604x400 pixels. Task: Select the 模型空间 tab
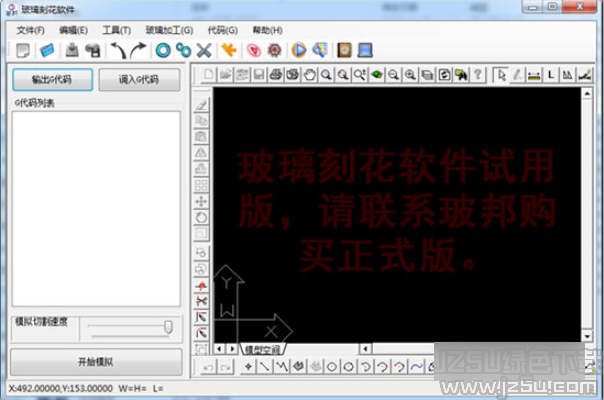(263, 350)
